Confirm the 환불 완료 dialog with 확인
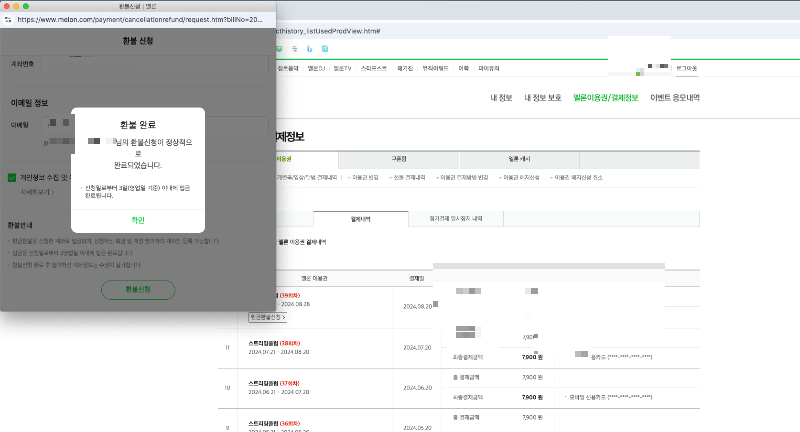 click(x=138, y=220)
